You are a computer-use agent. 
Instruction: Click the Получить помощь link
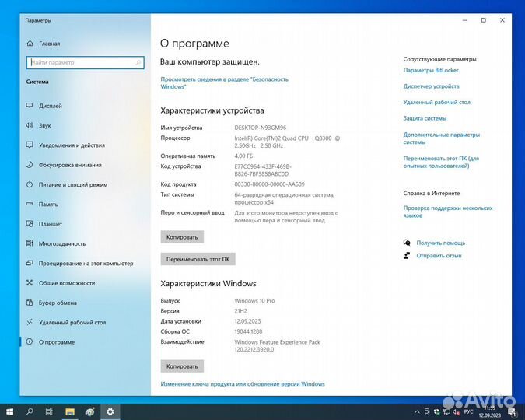440,243
